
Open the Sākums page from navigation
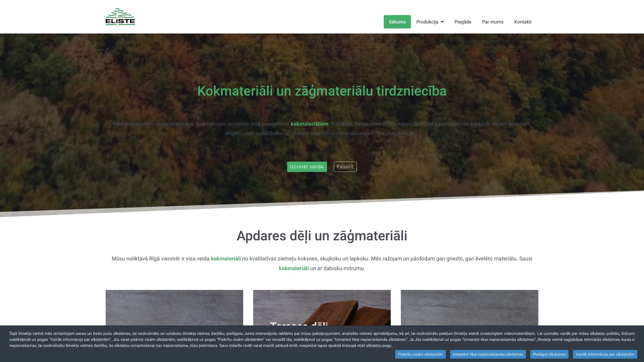click(397, 21)
